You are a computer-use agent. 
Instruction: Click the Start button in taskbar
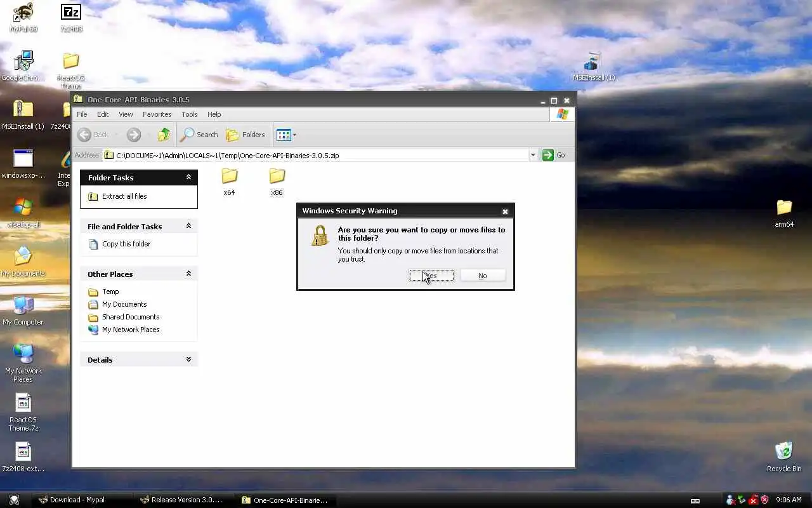14,500
